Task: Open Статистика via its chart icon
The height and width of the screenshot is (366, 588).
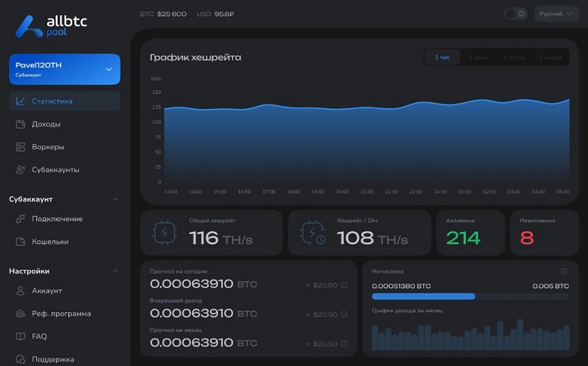Action: point(20,101)
